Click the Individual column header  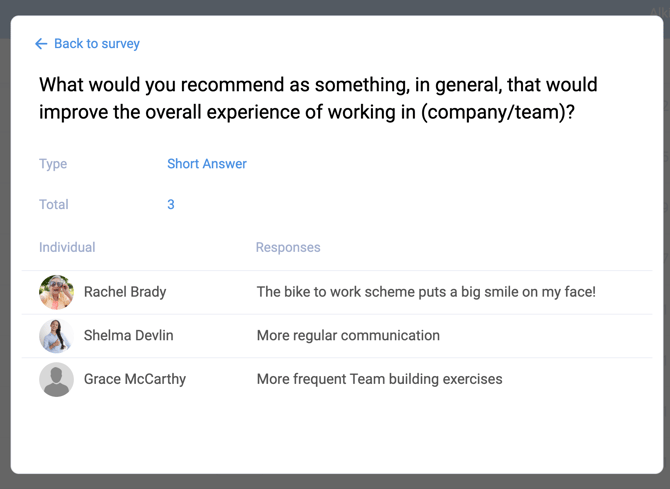[67, 247]
